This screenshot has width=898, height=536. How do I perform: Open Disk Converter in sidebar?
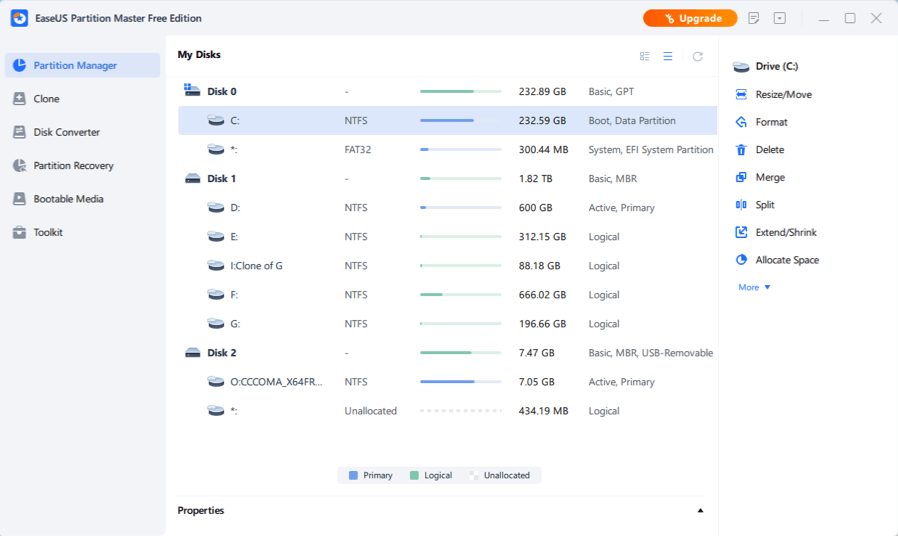pos(66,132)
